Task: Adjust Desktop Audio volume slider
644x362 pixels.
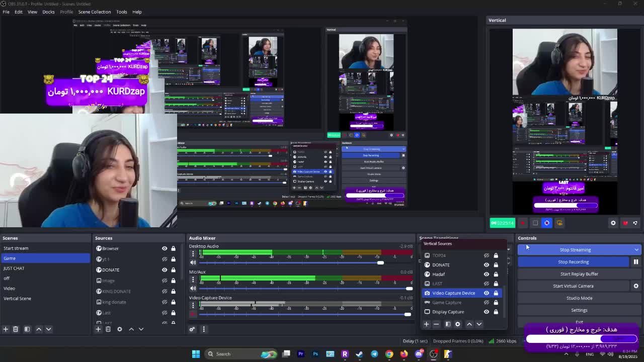Action: click(380, 263)
